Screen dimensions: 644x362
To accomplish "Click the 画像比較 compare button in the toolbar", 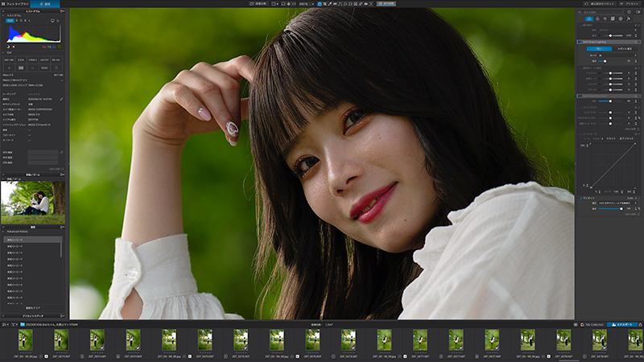I will (x=258, y=4).
